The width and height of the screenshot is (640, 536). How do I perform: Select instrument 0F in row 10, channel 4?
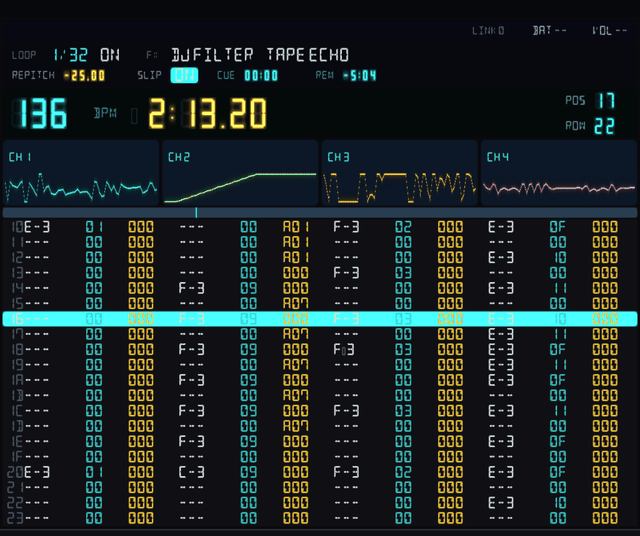(558, 227)
